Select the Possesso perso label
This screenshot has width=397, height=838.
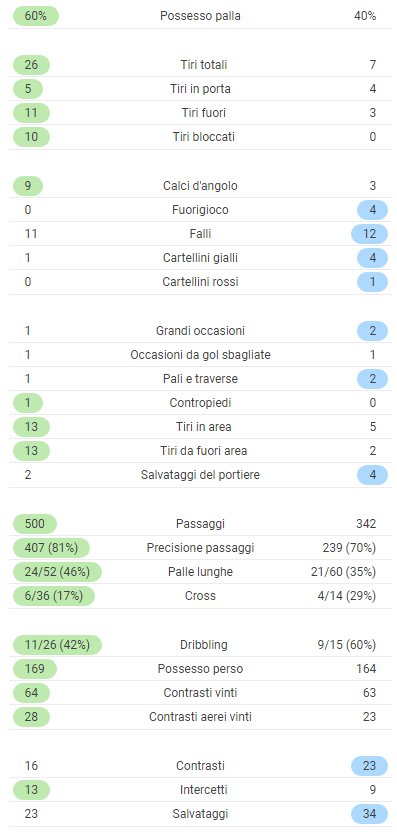coord(200,669)
